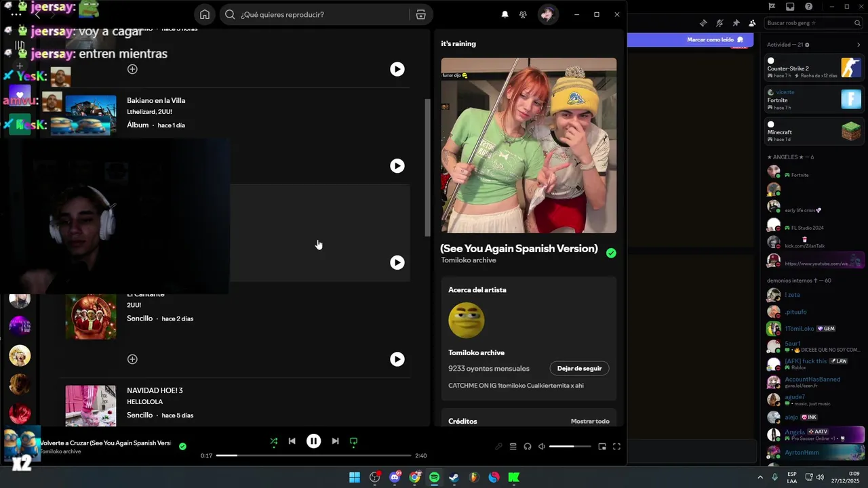This screenshot has width=868, height=488.
Task: Pause the current song
Action: pos(313,441)
